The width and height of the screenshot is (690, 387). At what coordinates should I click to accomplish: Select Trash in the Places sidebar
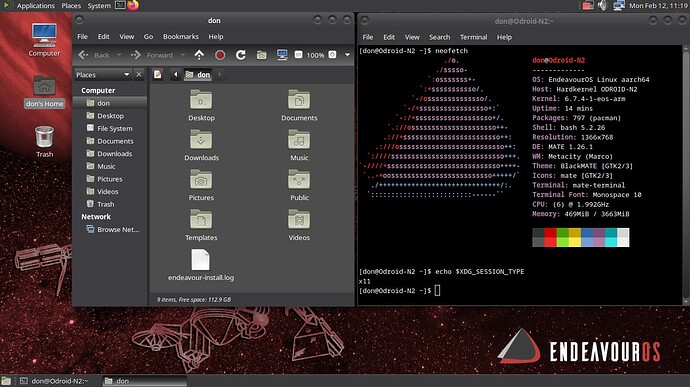tap(110, 204)
